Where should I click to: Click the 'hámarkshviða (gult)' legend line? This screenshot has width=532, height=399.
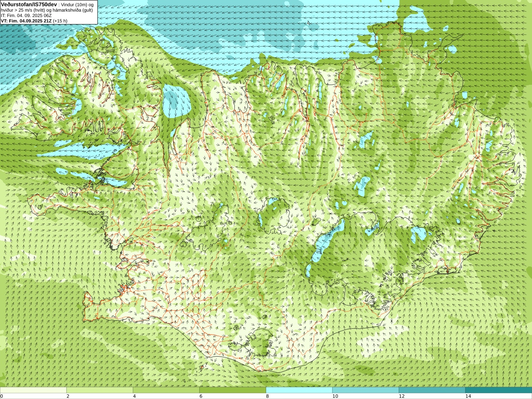pyautogui.click(x=73, y=10)
